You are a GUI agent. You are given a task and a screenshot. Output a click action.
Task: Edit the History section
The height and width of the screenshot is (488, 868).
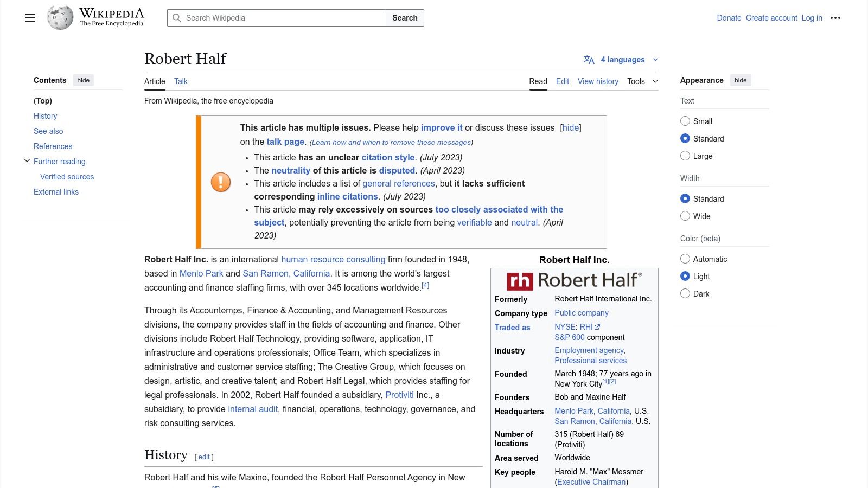204,457
